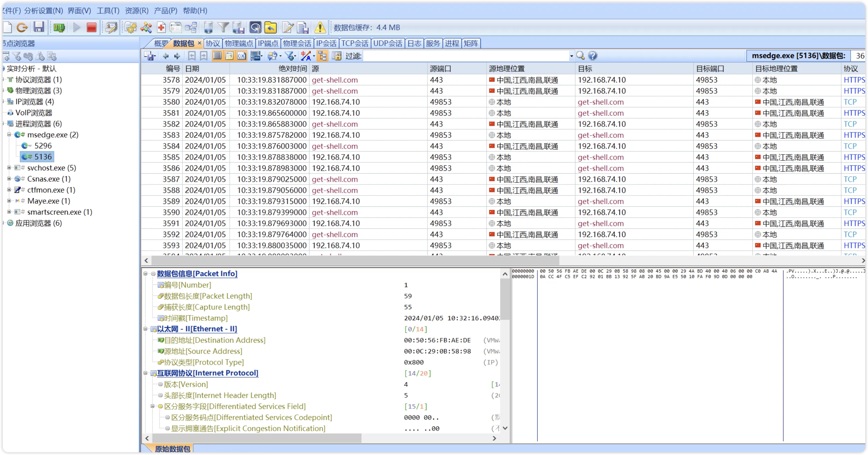
Task: Open the network adapter icon
Action: tap(59, 27)
